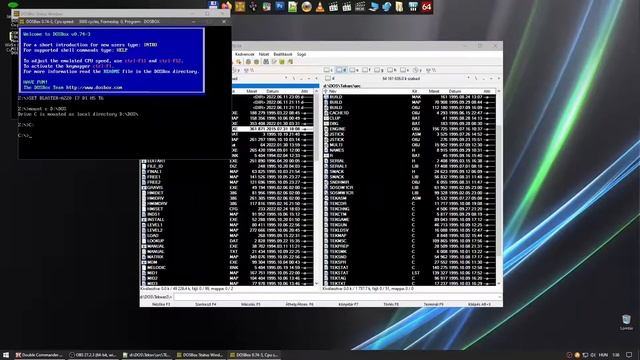Select TEKGAME file in right panel
Screen dimensions: 640x360
coord(409,220)
